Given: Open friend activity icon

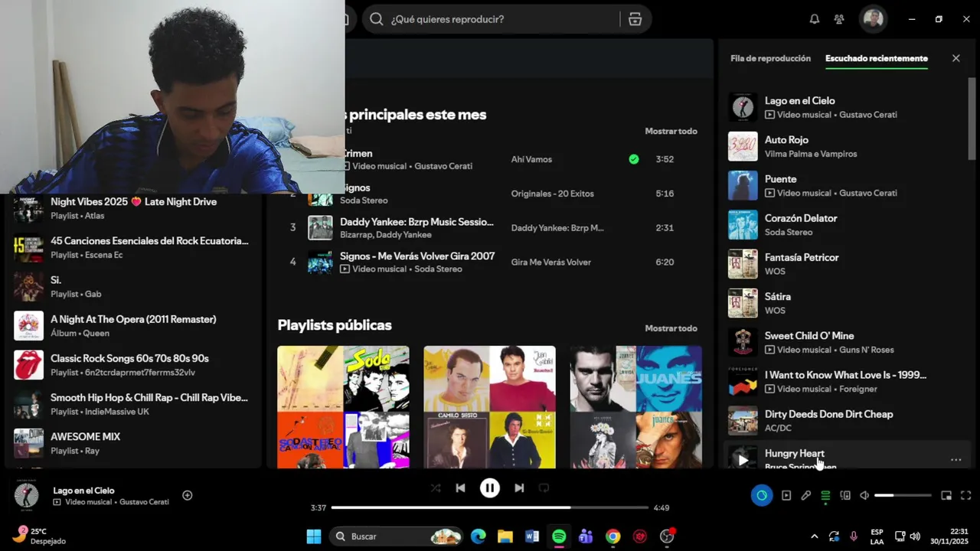Looking at the screenshot, I should tap(840, 19).
